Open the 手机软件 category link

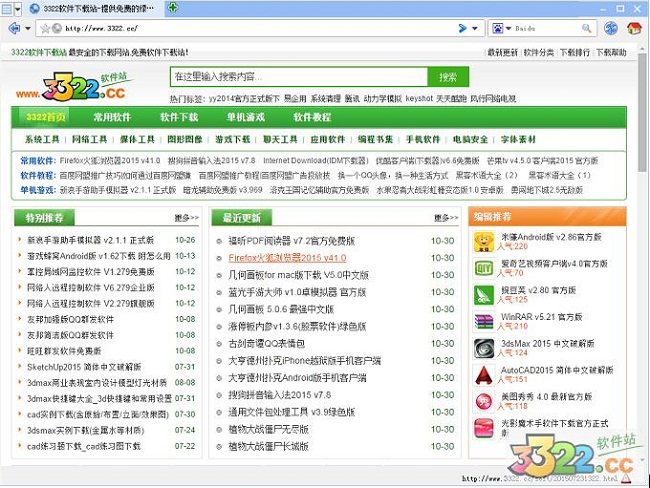(x=423, y=139)
